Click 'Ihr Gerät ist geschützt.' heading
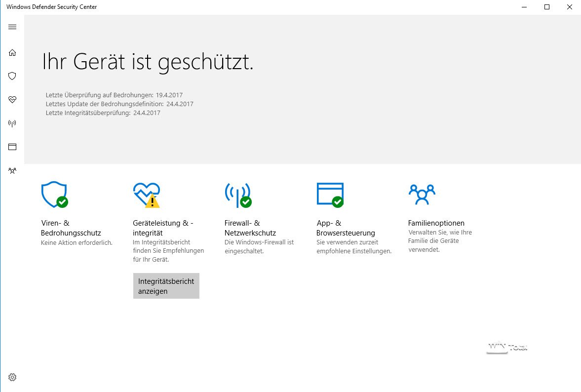Viewport: 581px width, 392px height. 148,62
